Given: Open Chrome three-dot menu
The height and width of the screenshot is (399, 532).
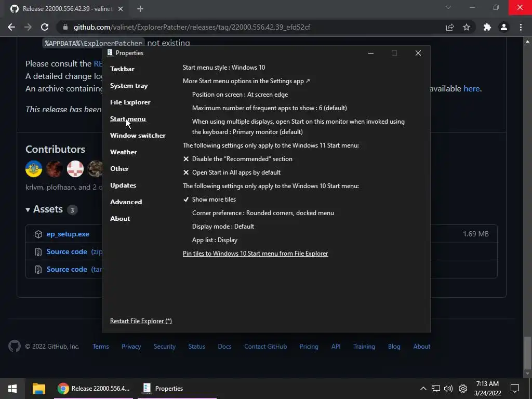Looking at the screenshot, I should click(x=521, y=27).
